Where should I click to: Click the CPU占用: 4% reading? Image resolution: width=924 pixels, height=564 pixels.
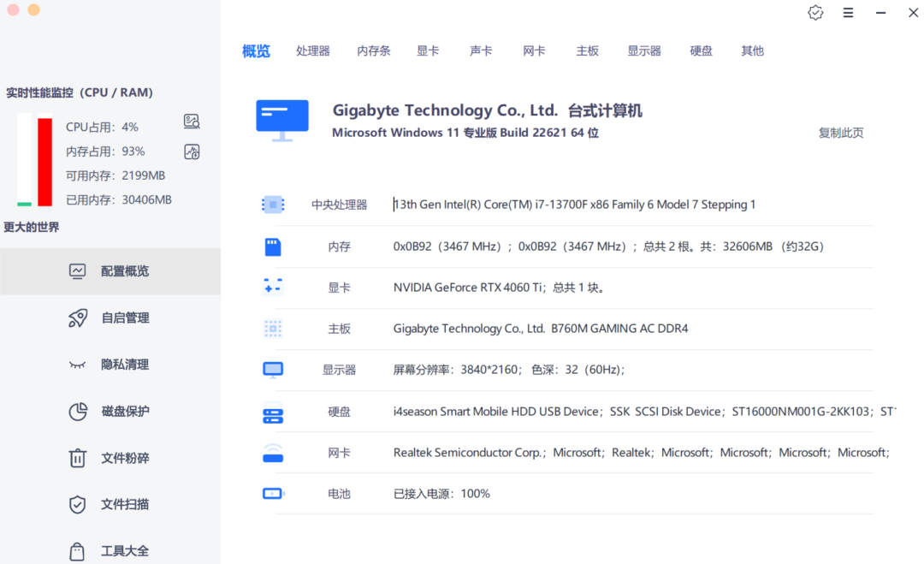(x=102, y=128)
